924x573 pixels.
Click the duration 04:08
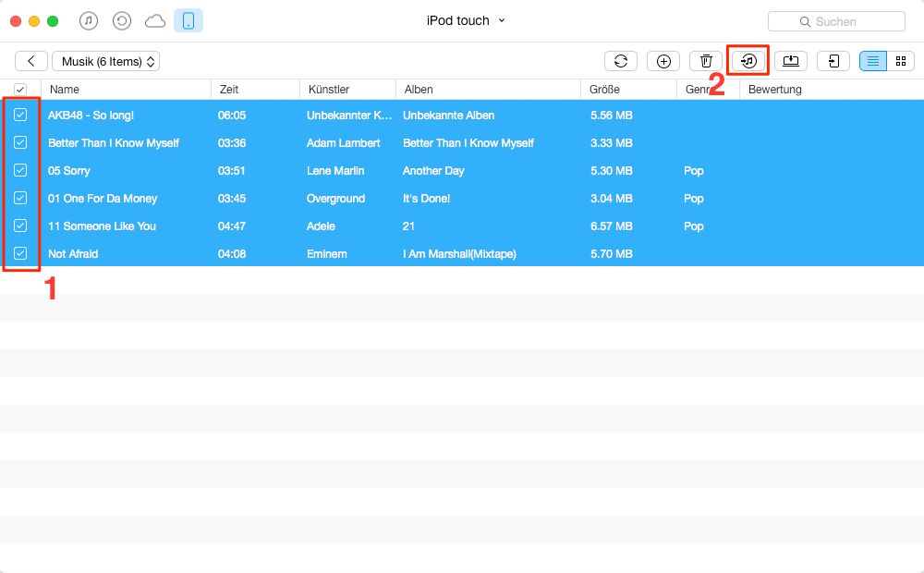pos(232,254)
